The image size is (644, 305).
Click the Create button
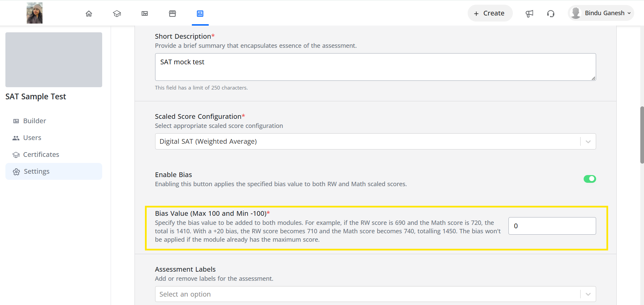[490, 13]
